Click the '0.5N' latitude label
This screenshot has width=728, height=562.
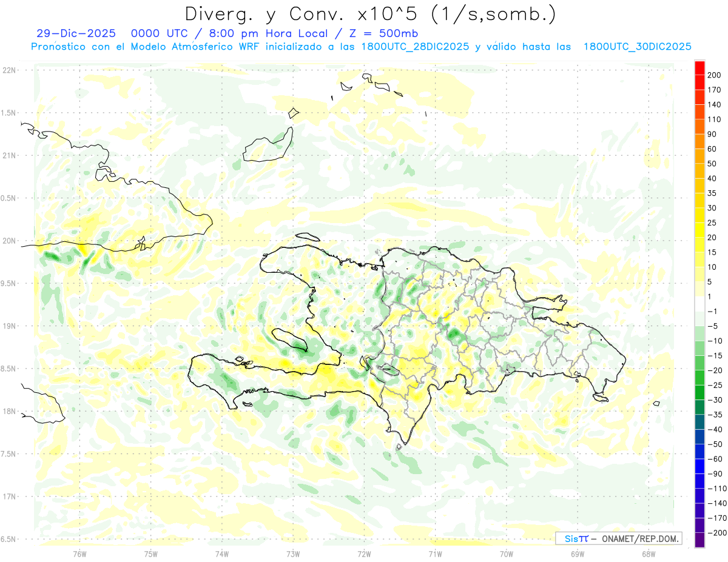tap(8, 198)
